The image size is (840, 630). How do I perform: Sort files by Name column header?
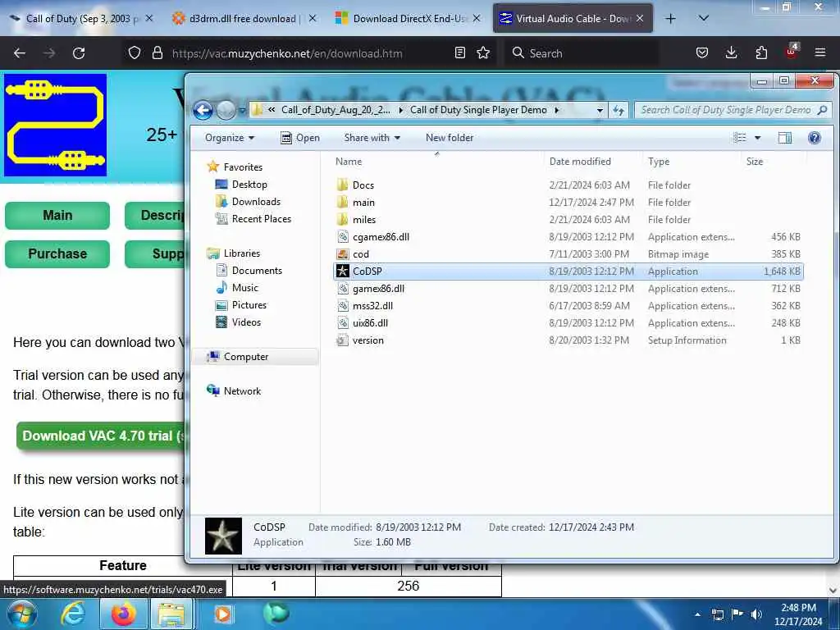pyautogui.click(x=436, y=162)
